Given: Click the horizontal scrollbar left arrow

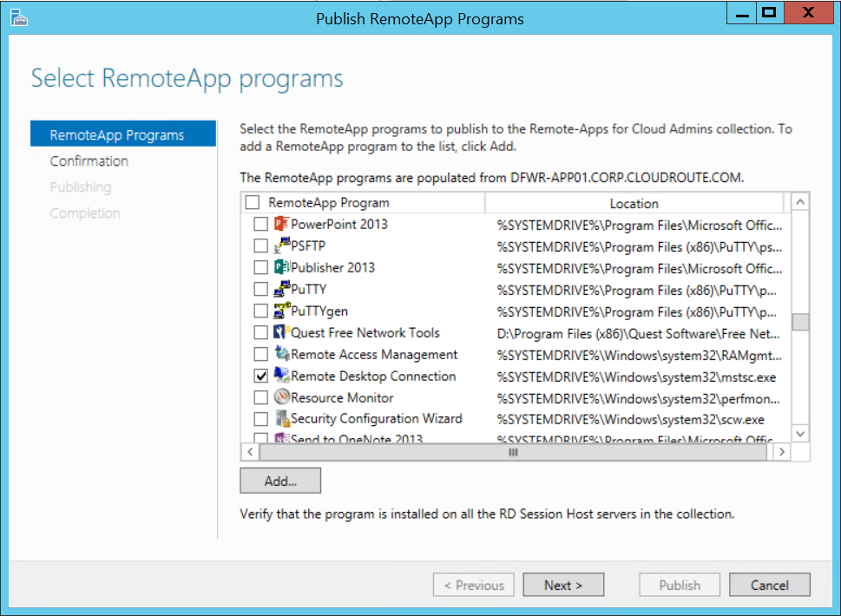Looking at the screenshot, I should coord(250,452).
